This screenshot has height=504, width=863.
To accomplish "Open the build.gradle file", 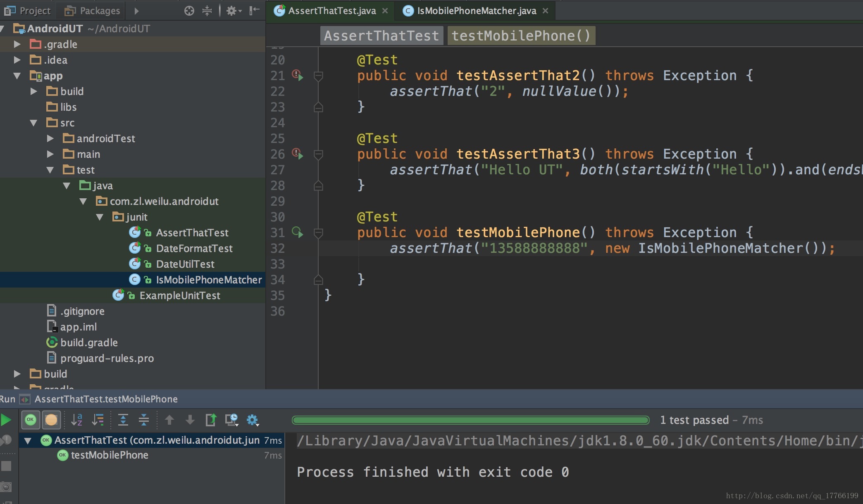I will point(88,342).
